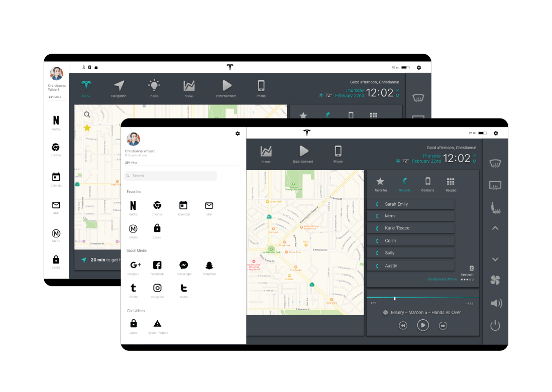Open System Report warning icon
This screenshot has height=392, width=552.
coord(158,324)
